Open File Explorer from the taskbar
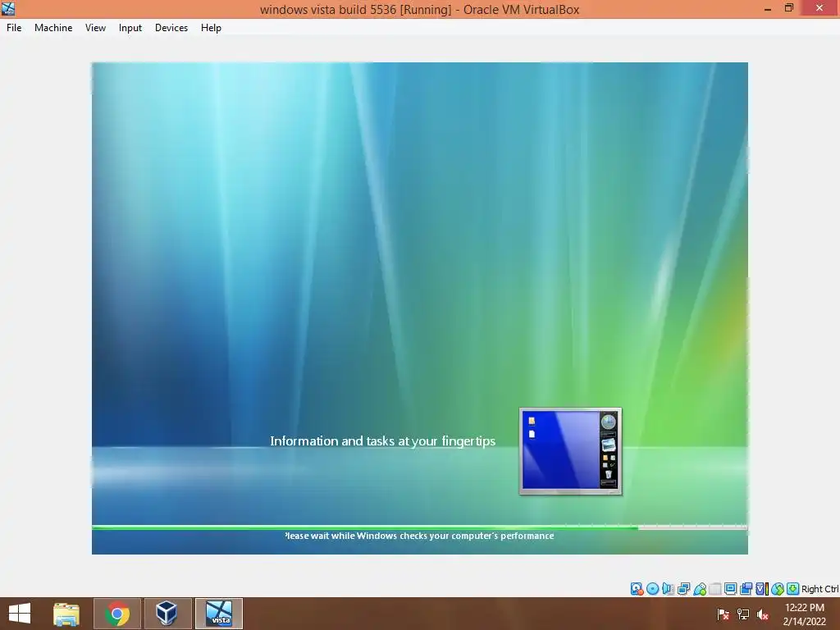Viewport: 840px width, 630px height. pos(66,614)
